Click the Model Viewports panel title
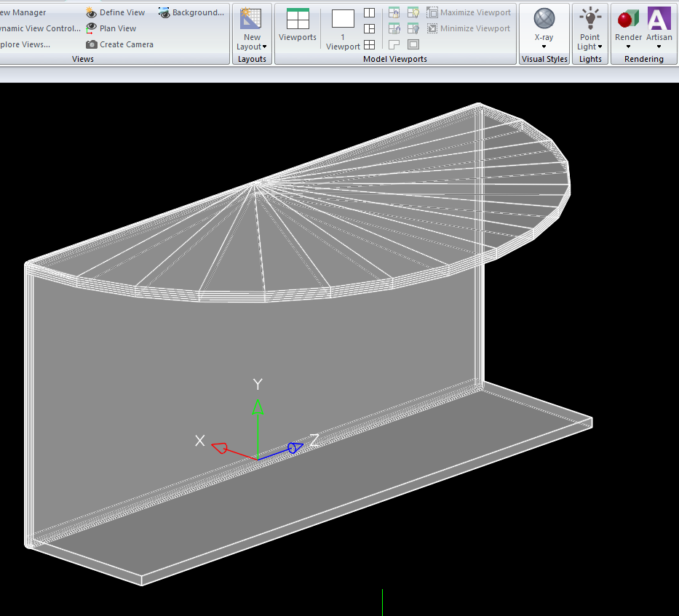Screen dimensions: 679x616 pos(395,59)
